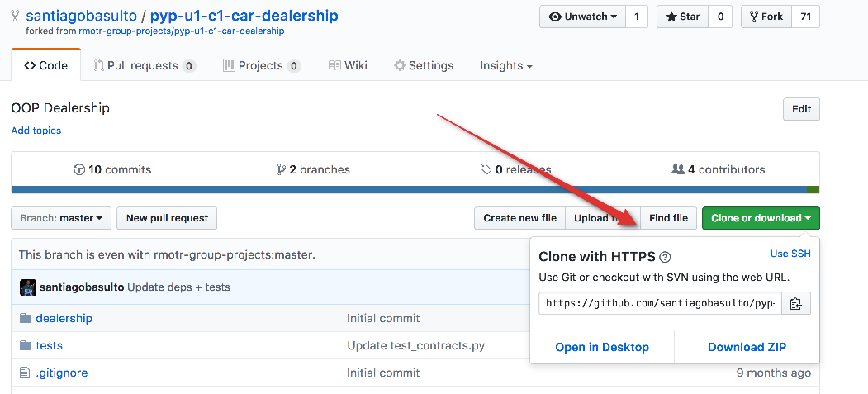Star this repository
The image size is (868, 394).
(682, 17)
